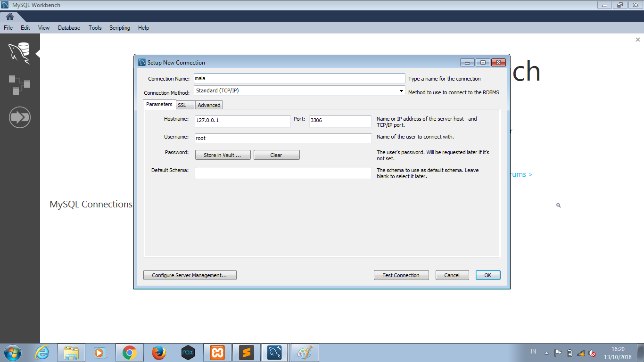Open the View menu

(44, 28)
